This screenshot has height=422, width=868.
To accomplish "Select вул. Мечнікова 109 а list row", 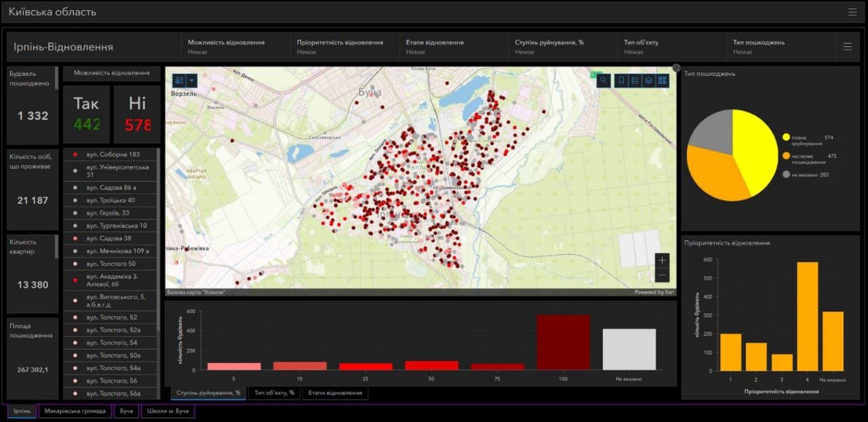I will tap(110, 251).
